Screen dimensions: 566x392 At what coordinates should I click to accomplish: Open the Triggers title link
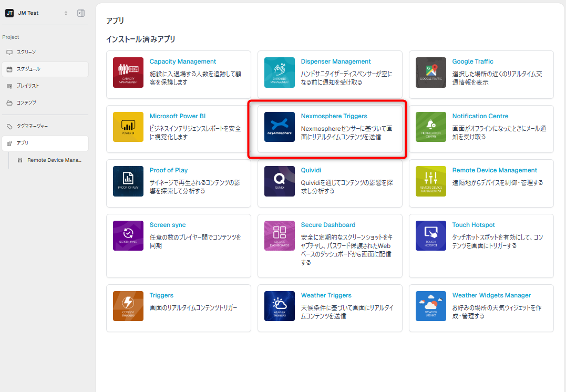161,295
